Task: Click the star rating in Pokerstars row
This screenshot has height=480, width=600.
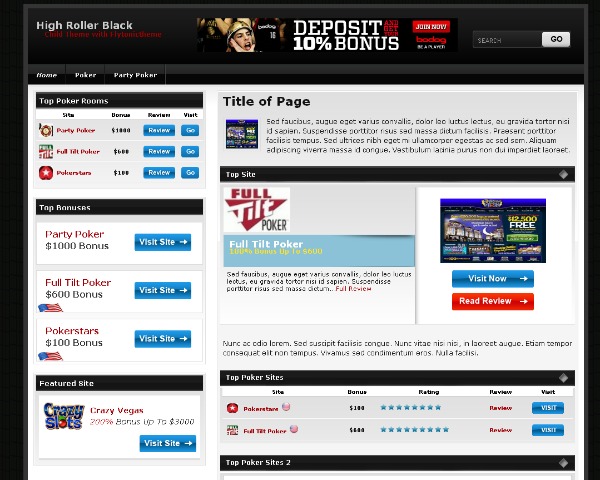Action: pos(411,407)
